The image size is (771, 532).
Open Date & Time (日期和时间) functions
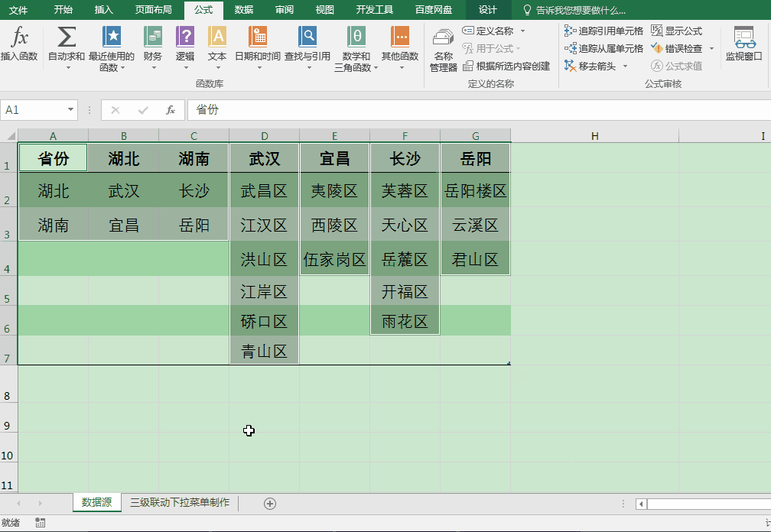tap(258, 48)
